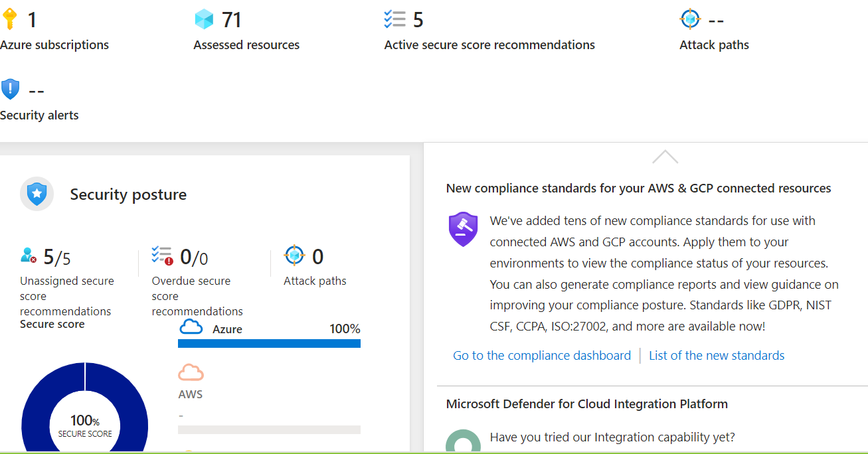
Task: Click the 0/0 overdue count
Action: tap(194, 256)
